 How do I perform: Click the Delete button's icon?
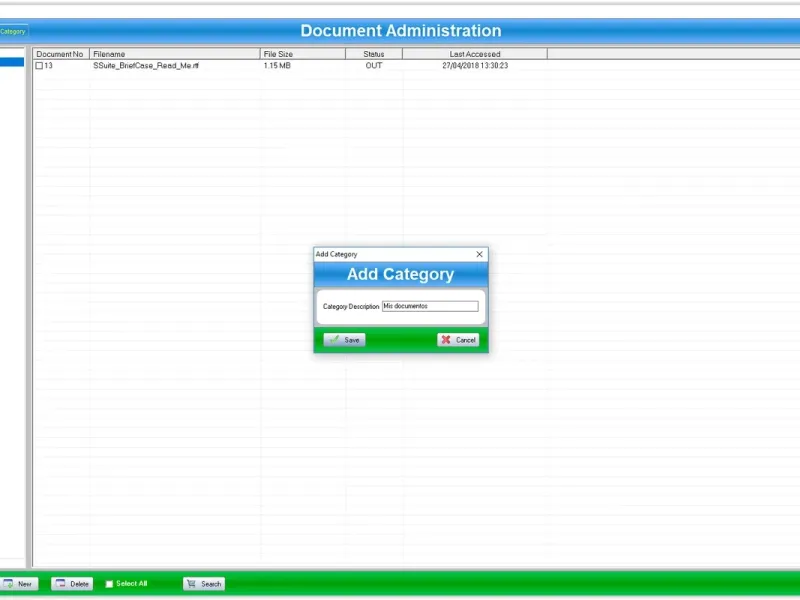[x=60, y=583]
